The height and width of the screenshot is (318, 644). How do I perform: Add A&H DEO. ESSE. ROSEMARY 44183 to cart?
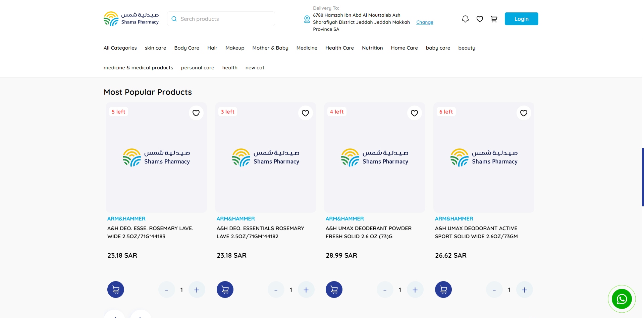pos(116,290)
